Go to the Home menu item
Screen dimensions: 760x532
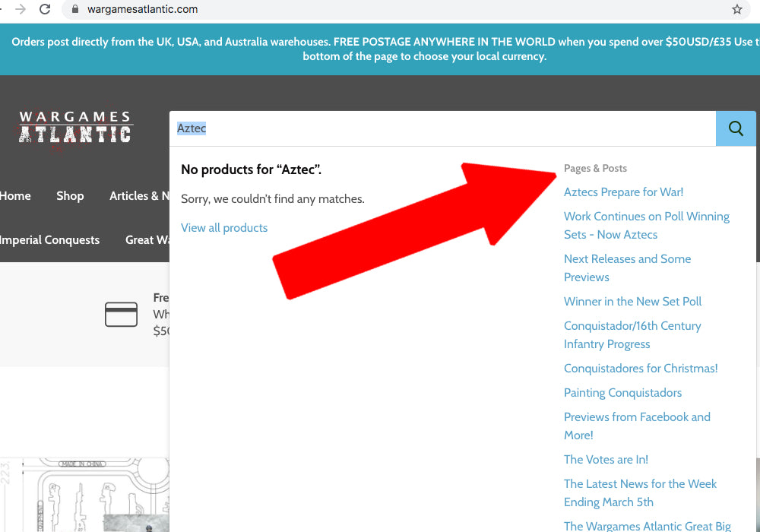coord(15,196)
